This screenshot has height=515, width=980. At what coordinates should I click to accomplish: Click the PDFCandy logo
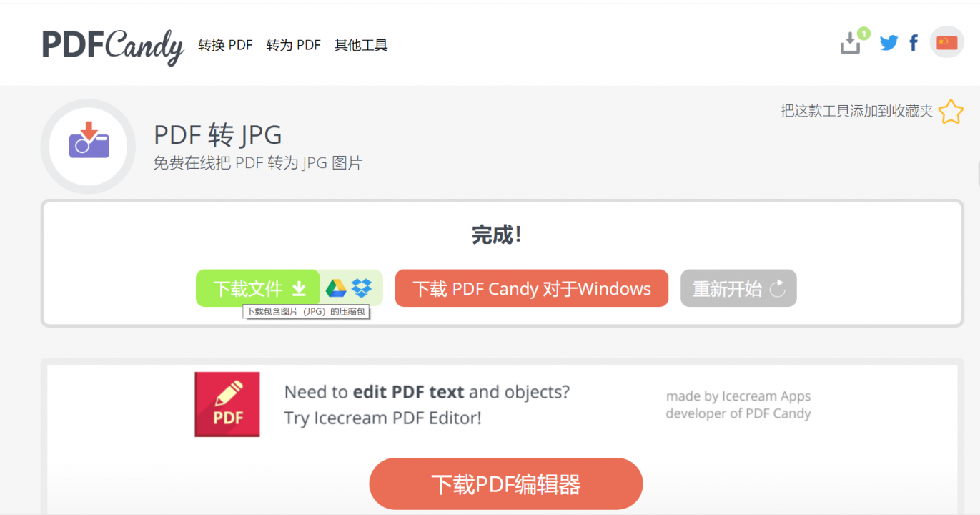(113, 45)
